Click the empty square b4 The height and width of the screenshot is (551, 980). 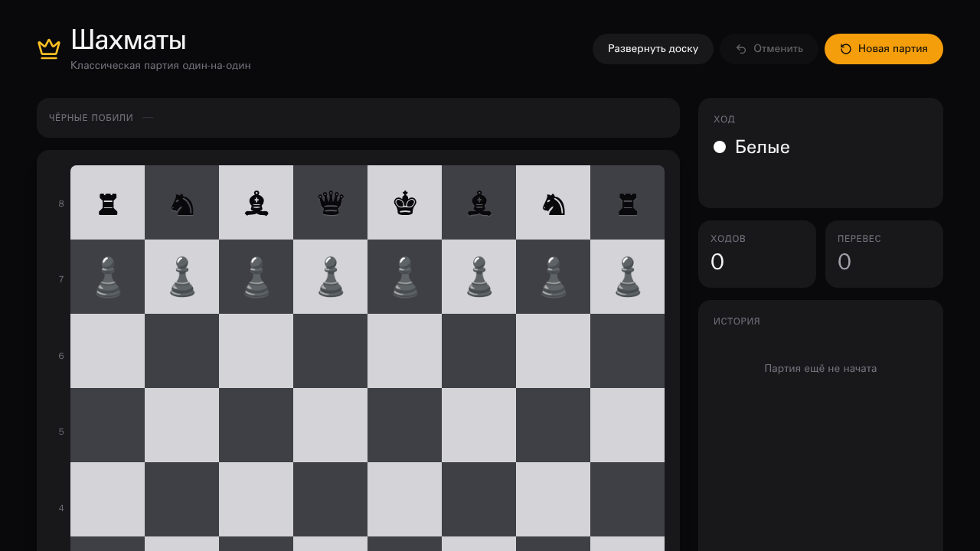(x=182, y=500)
